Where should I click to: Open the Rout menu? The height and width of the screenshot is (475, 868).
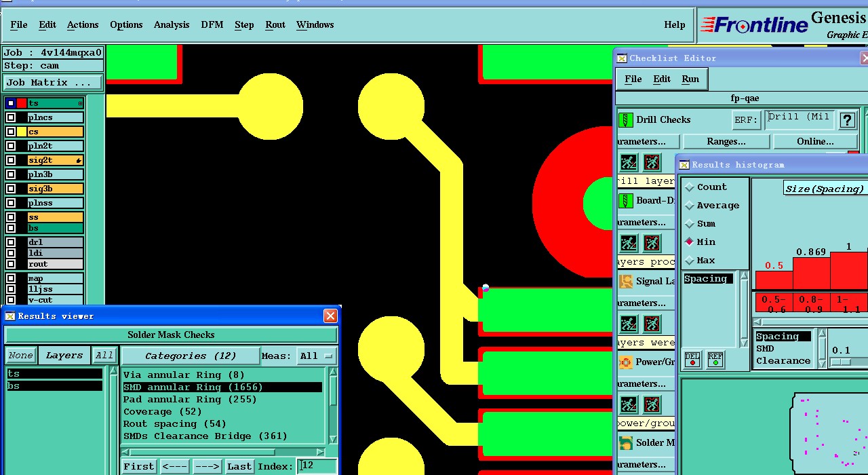point(275,25)
